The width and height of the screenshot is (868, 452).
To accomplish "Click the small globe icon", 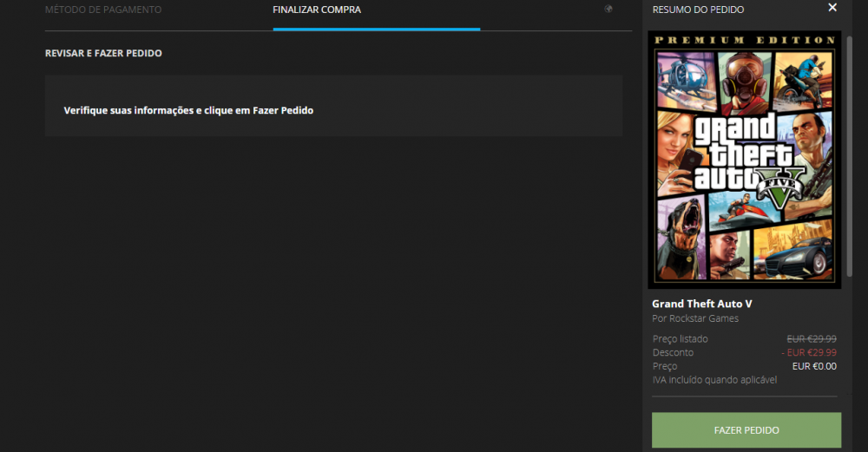I will click(608, 9).
